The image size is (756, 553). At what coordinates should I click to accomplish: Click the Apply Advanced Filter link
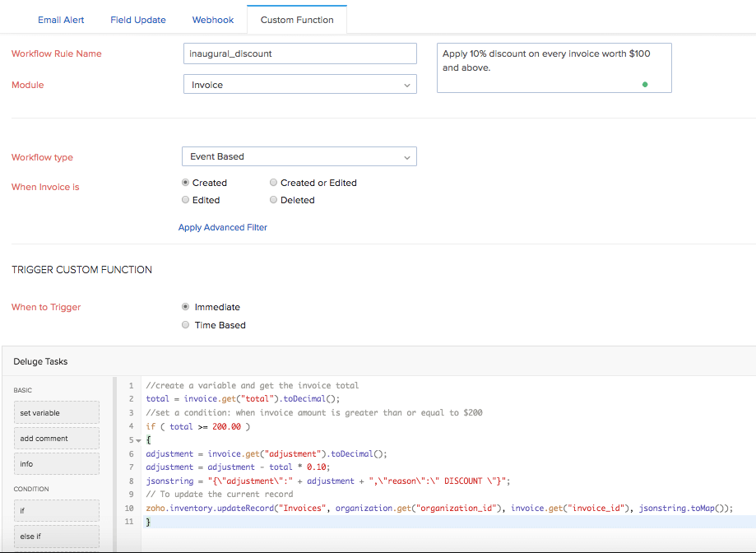[222, 227]
